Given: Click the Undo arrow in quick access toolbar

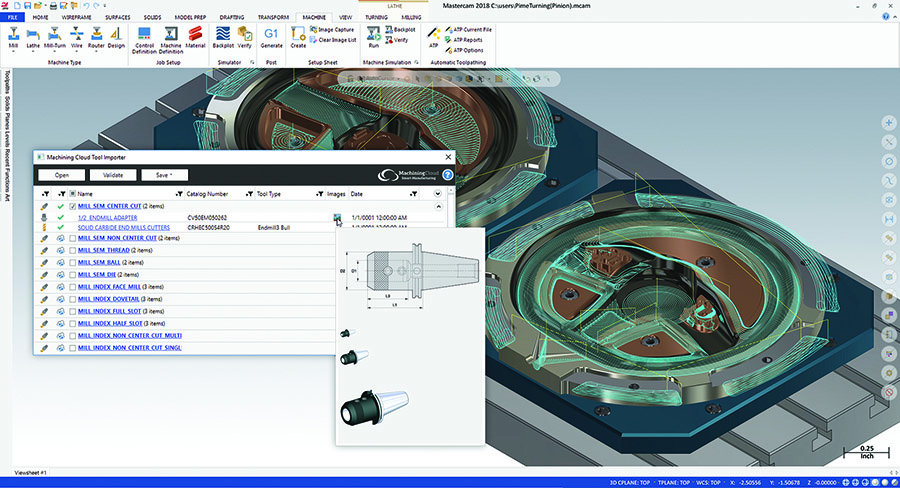Looking at the screenshot, I should click(x=87, y=6).
